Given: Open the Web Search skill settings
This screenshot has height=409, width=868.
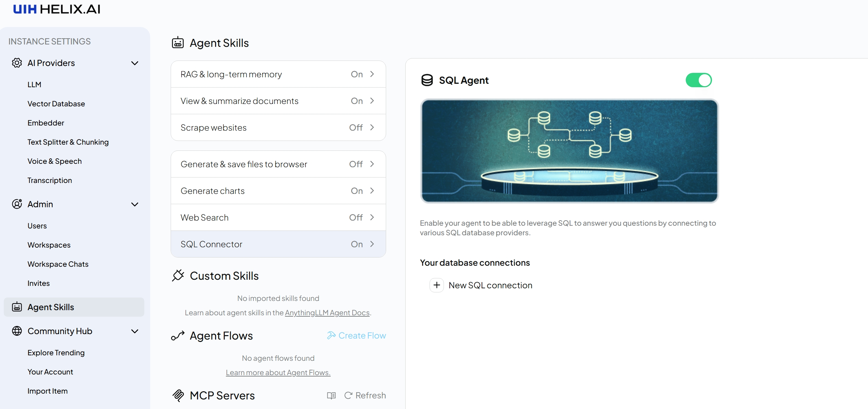Looking at the screenshot, I should point(278,217).
